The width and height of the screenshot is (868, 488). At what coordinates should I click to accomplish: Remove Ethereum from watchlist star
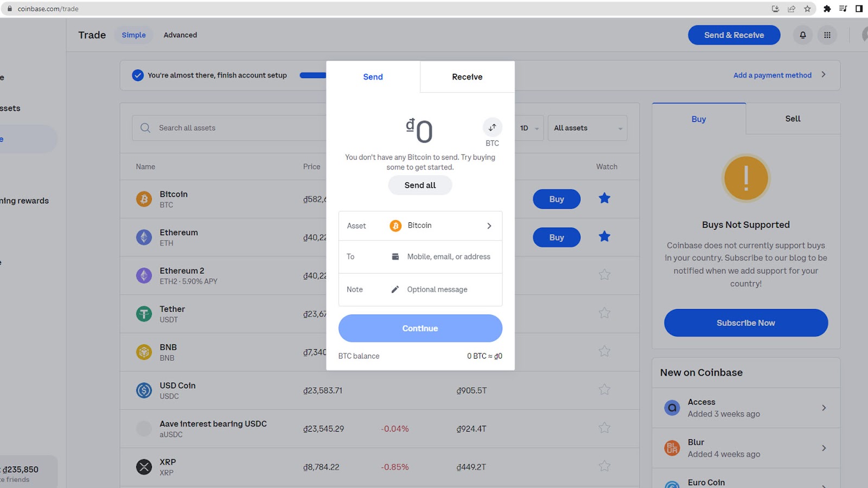[x=604, y=236]
